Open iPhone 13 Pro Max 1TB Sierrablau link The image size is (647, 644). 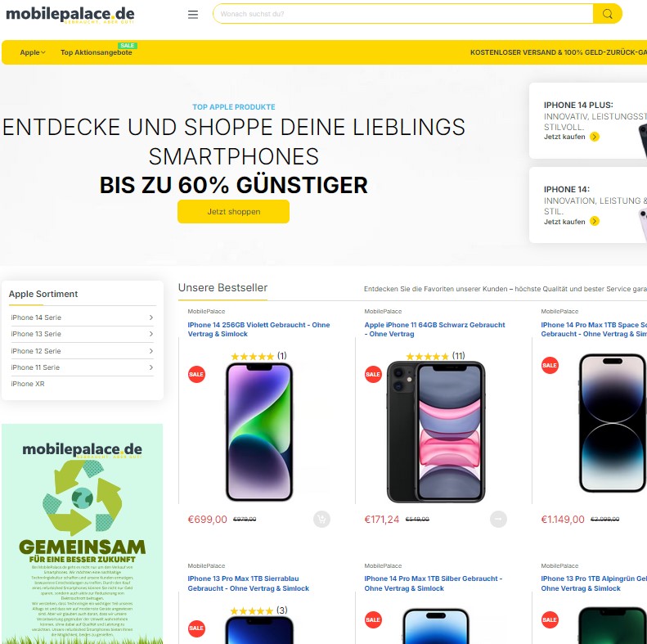(x=249, y=583)
